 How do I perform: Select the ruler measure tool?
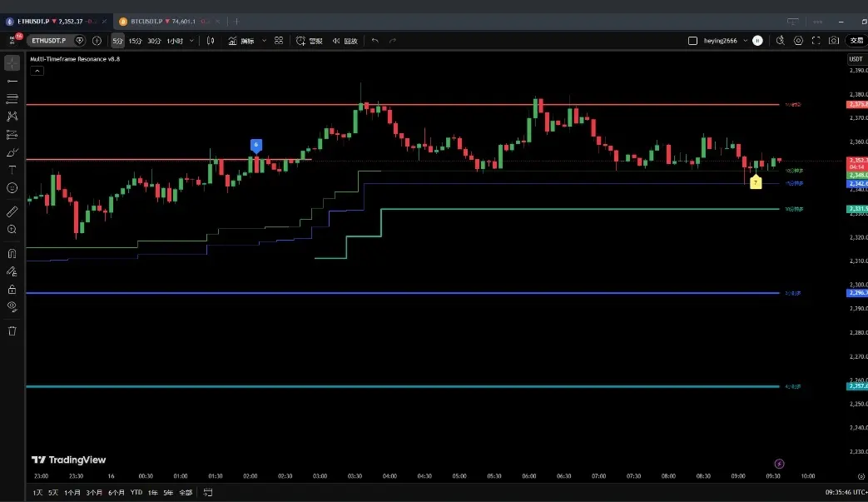coord(12,211)
